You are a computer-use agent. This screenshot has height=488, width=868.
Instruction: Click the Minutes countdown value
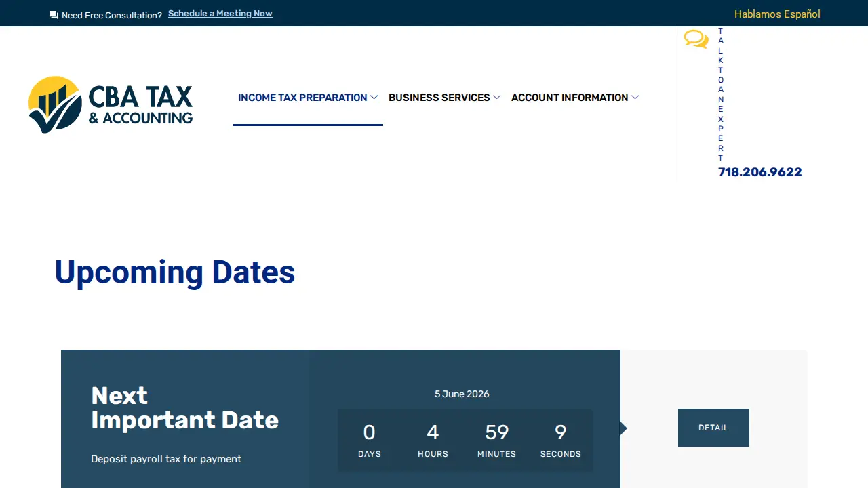tap(497, 432)
